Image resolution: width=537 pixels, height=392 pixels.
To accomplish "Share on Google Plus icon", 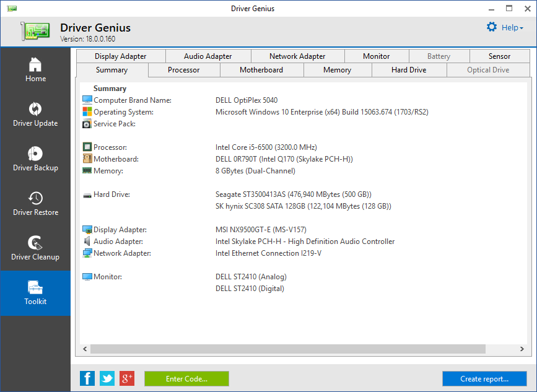I will point(127,378).
